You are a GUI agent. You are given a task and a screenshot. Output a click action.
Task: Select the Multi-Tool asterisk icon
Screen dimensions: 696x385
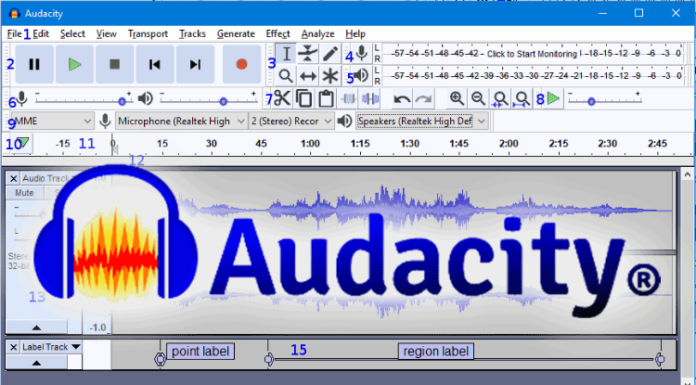point(330,76)
